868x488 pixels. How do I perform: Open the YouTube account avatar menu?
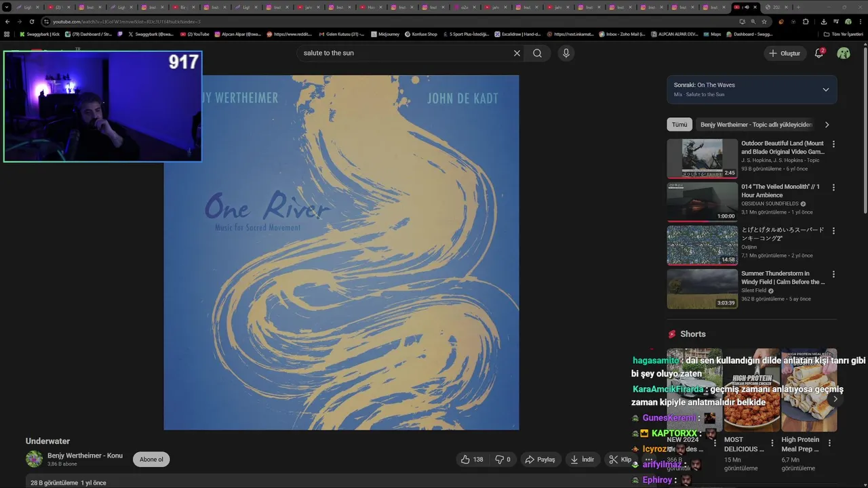tap(844, 53)
